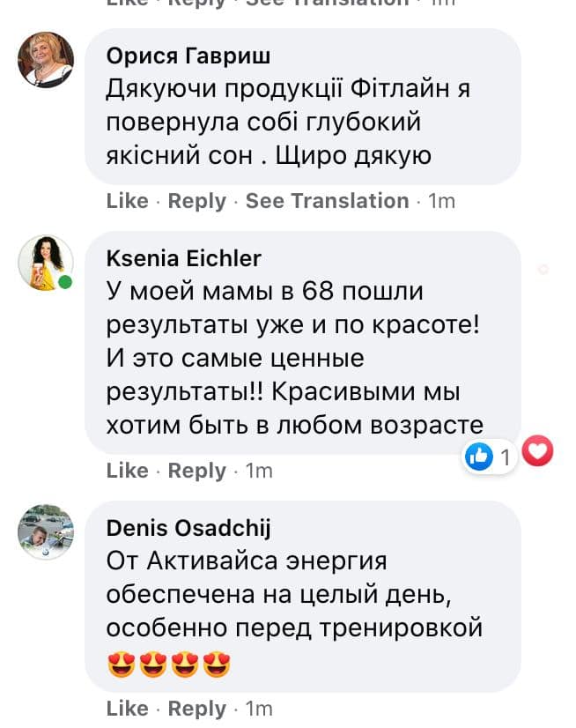Like Ksenia Eichler's comment

(127, 471)
